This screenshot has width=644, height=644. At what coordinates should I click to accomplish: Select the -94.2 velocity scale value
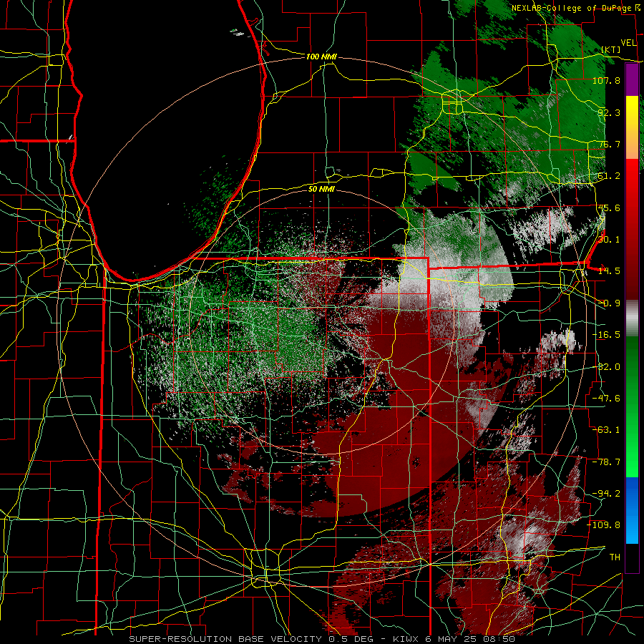[x=606, y=494]
